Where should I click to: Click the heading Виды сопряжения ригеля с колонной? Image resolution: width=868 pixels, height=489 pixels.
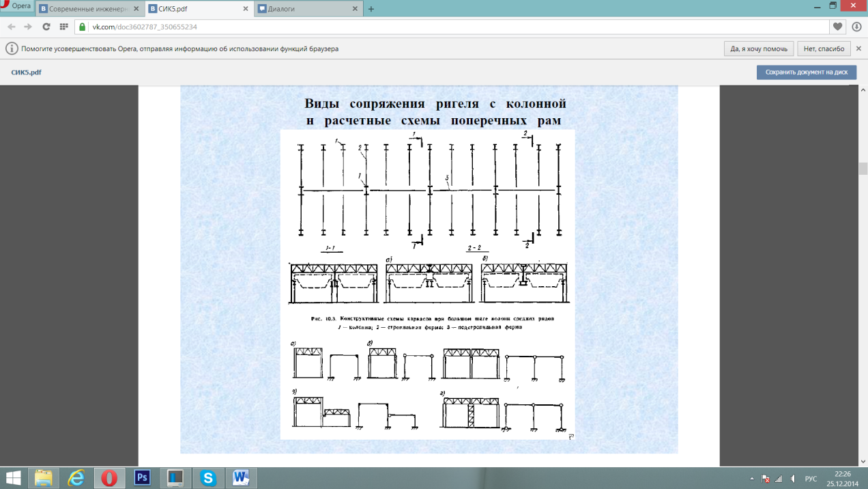[435, 104]
